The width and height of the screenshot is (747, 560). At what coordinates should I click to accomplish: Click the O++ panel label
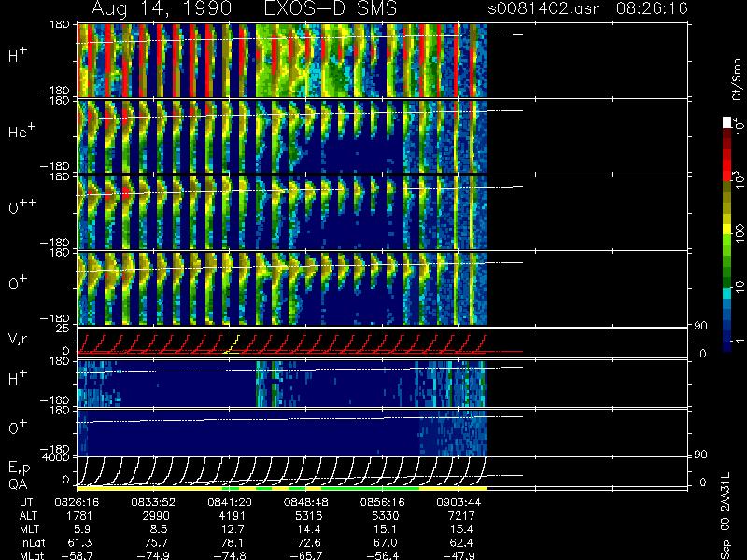point(22,206)
